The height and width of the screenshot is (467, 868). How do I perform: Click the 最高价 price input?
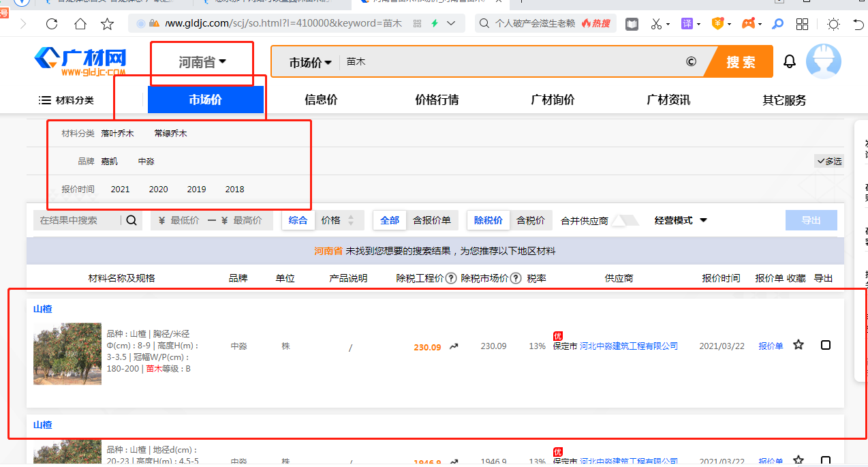coord(247,220)
